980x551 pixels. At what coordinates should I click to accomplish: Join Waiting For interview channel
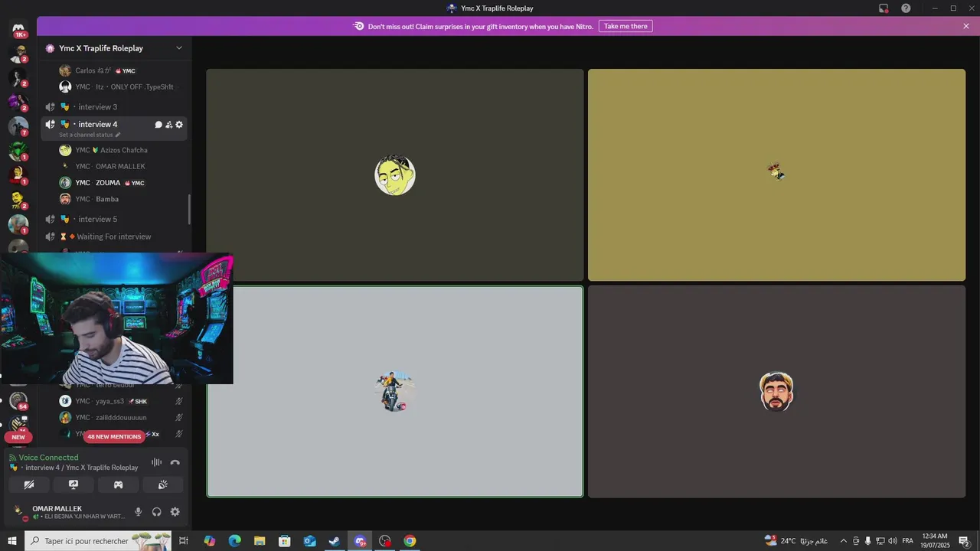pyautogui.click(x=113, y=236)
